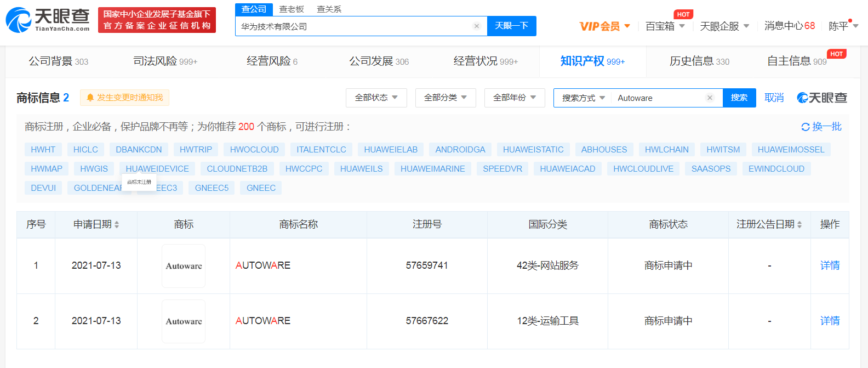Screen dimensions: 868x368
Task: Open the 知识产权 tab
Action: (592, 61)
